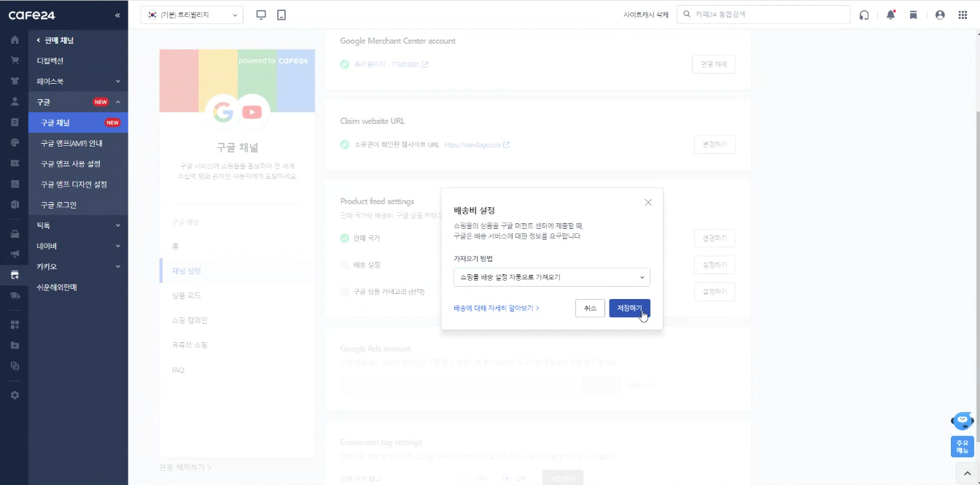
Task: Select 구글 채널 submenu item
Action: point(78,123)
